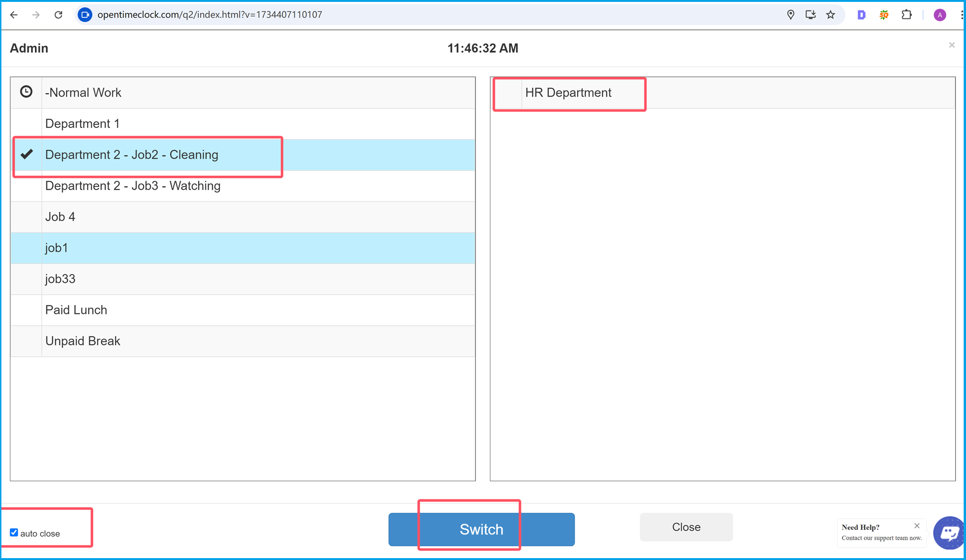Click the browser extensions puzzle icon

pos(908,14)
